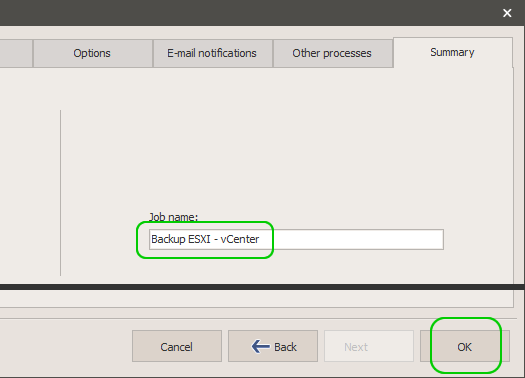Go Back to the previous step
This screenshot has width=525, height=378.
coord(273,346)
